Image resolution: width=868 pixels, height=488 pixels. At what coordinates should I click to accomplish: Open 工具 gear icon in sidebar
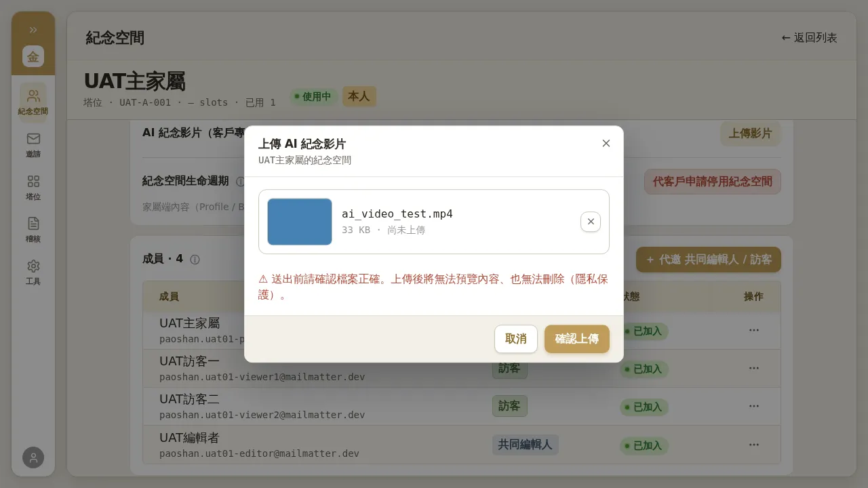[33, 271]
